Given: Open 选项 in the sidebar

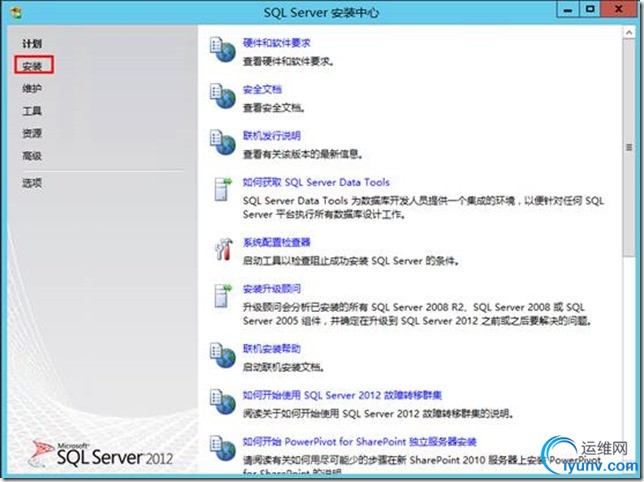Looking at the screenshot, I should point(32,183).
